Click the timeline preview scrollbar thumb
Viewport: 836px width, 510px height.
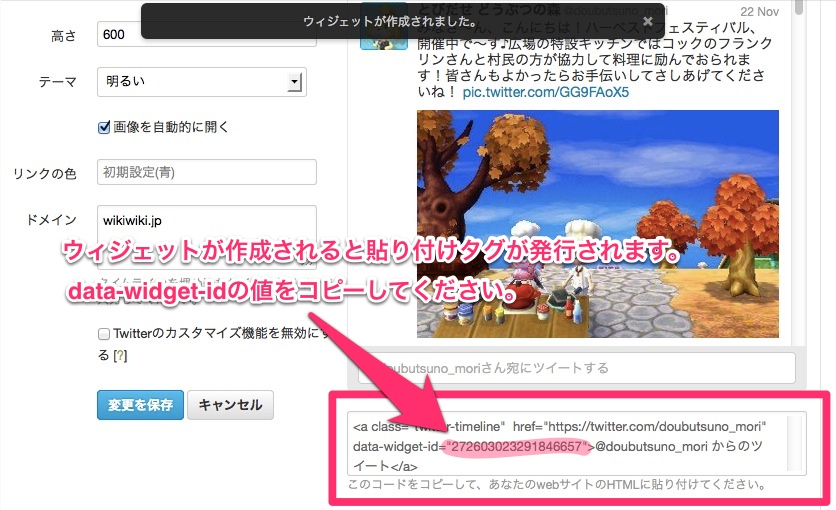pos(798,6)
